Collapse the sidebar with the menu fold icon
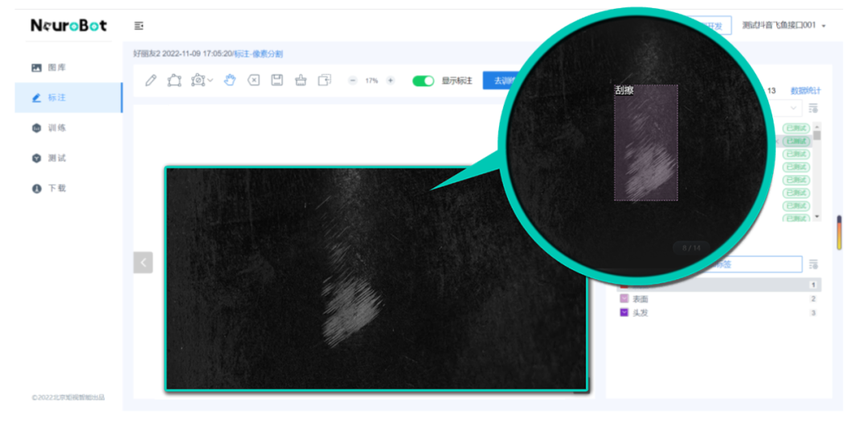The image size is (868, 422). pos(139,26)
